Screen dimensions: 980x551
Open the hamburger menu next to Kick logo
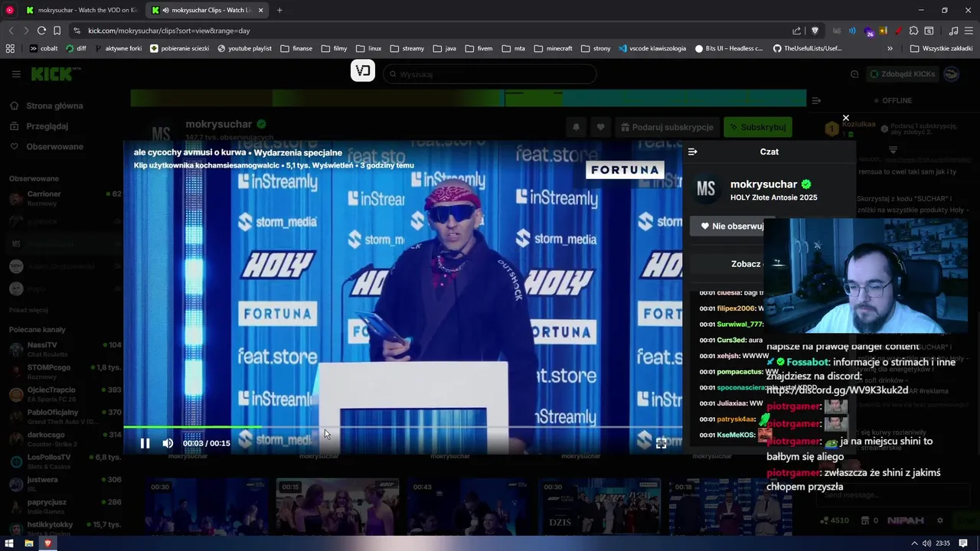pyautogui.click(x=16, y=74)
